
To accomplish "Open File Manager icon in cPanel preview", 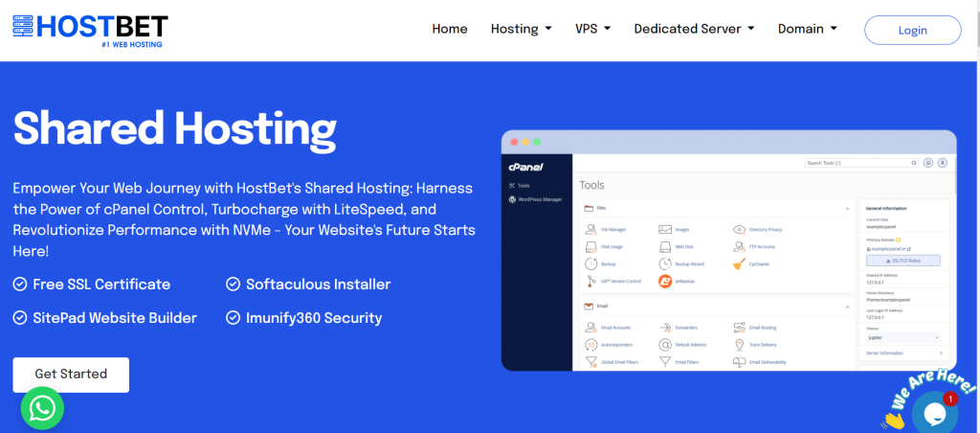I will point(590,230).
